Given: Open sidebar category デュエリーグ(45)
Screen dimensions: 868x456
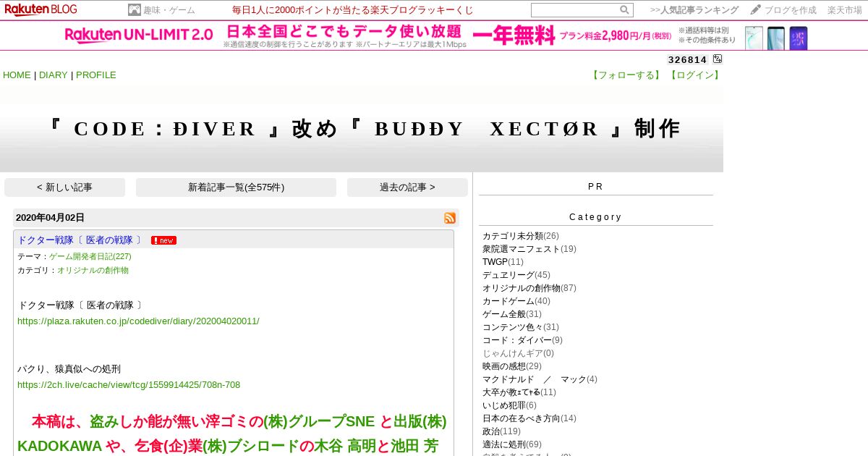Looking at the screenshot, I should (x=516, y=275).
